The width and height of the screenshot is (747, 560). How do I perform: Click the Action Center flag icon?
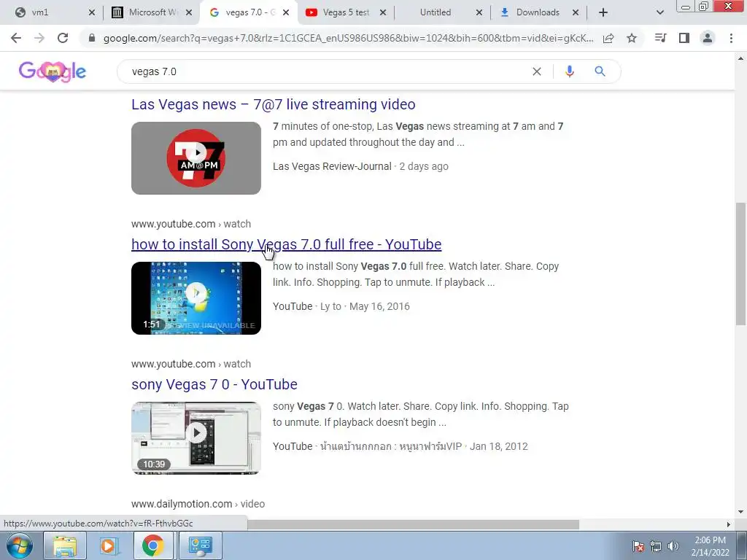[638, 546]
